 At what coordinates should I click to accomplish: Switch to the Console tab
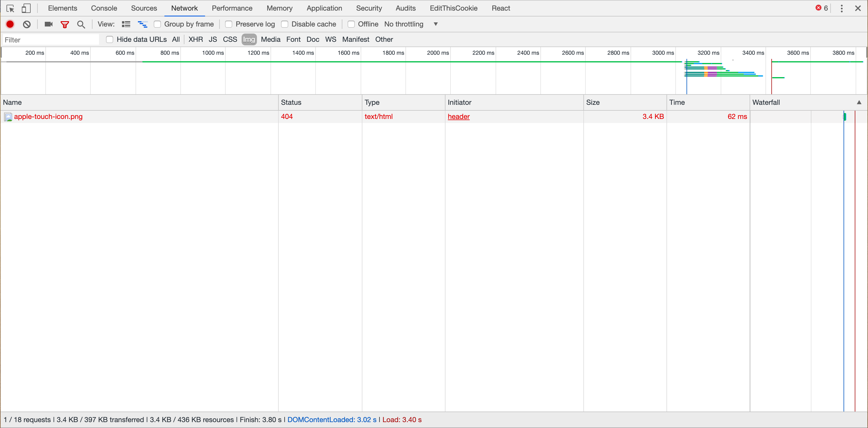pyautogui.click(x=104, y=9)
